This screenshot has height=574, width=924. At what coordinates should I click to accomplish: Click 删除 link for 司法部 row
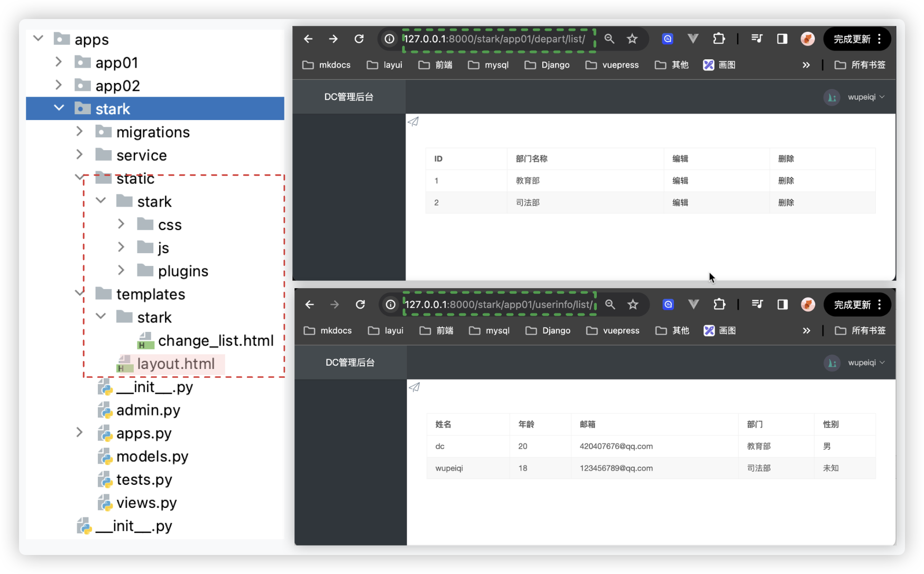[x=786, y=202]
